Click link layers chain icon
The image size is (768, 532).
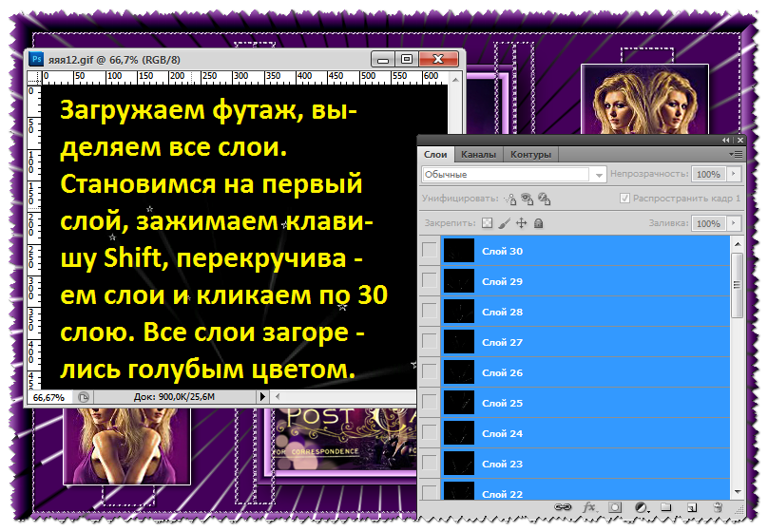[563, 507]
